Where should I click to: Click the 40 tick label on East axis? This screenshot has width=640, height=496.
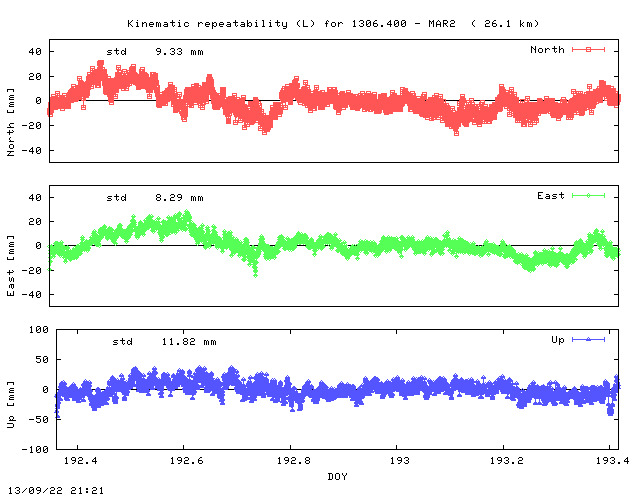tap(35, 198)
